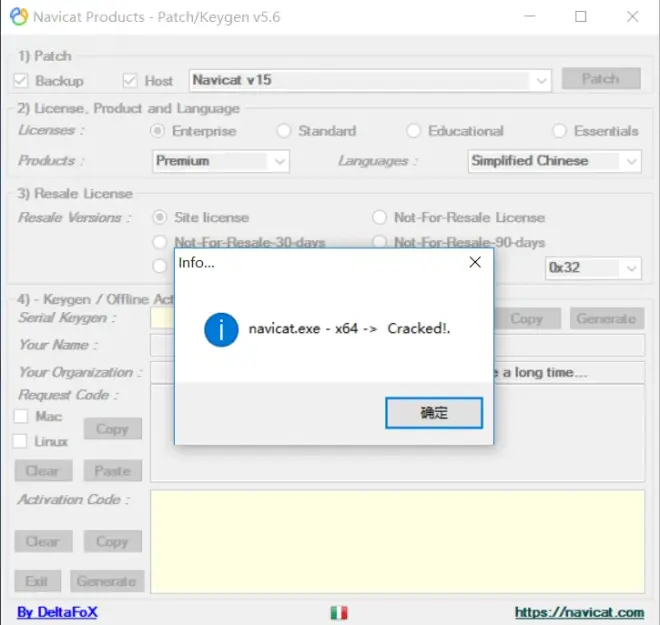The image size is (660, 625).
Task: Enable the Linux checkbox
Action: pos(20,441)
